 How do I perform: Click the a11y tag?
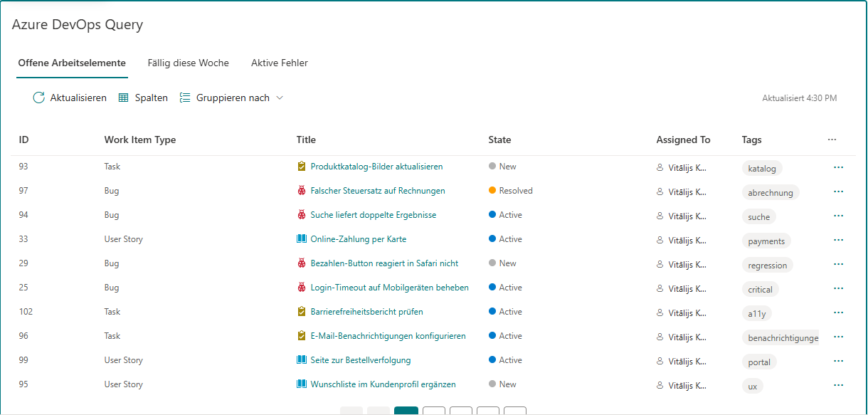(x=757, y=314)
